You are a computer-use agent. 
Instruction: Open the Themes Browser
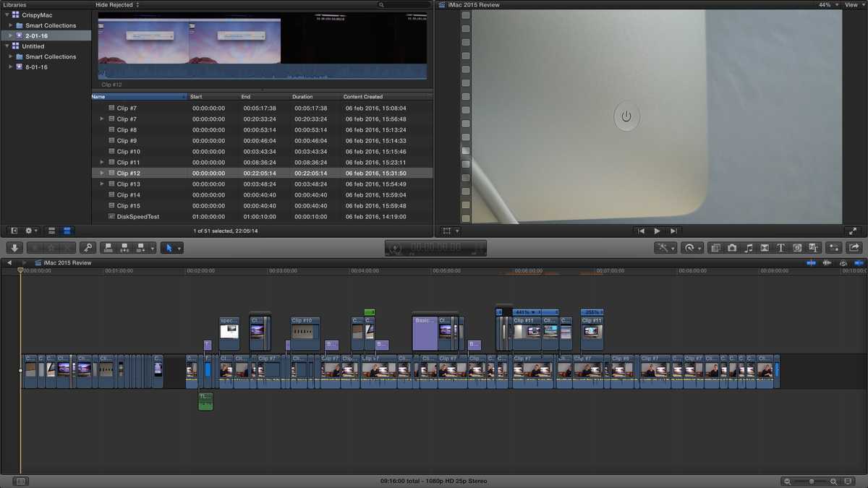coord(813,248)
